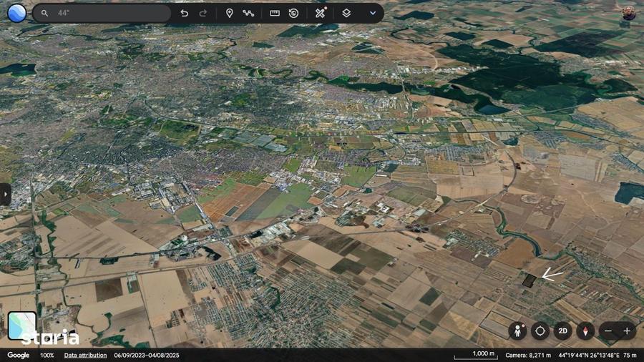Click the search field showing 44°
644x362 pixels.
coord(102,13)
